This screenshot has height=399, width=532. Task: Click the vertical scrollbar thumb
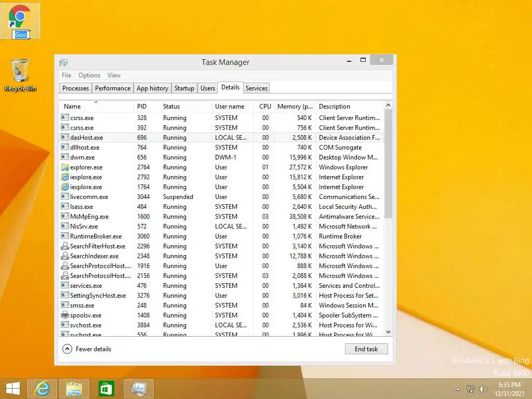(389, 164)
